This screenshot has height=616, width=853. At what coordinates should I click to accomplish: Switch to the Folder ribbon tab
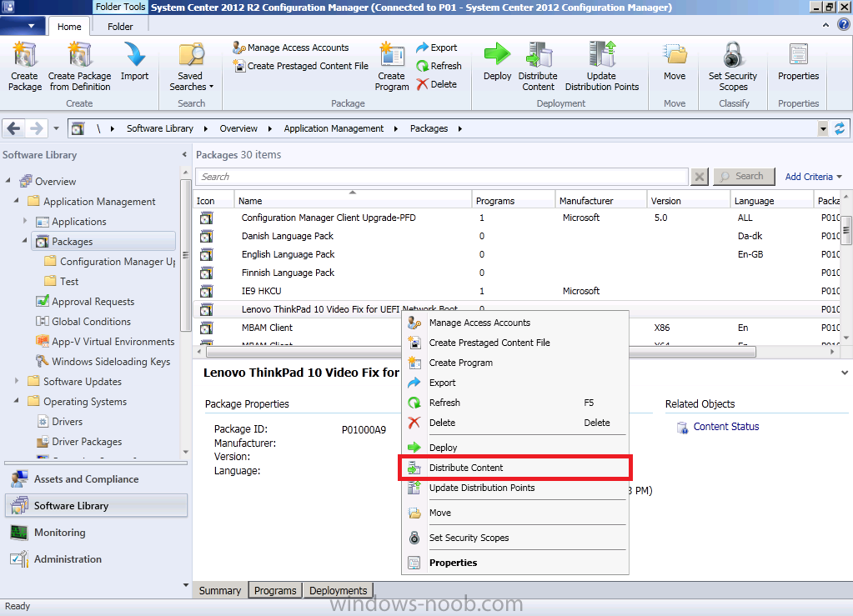pos(120,27)
